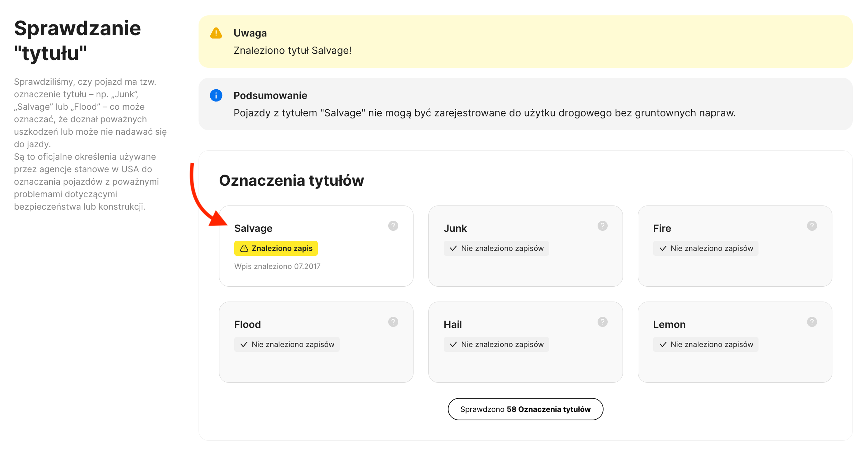
Task: Click 'Nie znaleziono zapisów' on the Flood card
Action: (x=287, y=344)
